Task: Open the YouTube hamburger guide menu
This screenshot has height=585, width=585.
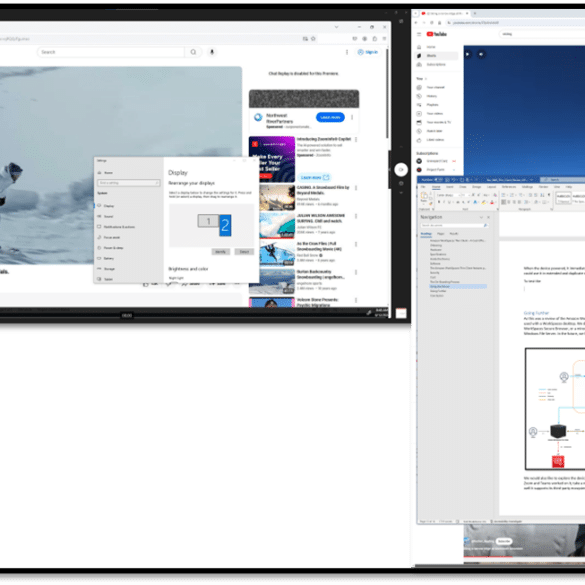Action: point(419,34)
